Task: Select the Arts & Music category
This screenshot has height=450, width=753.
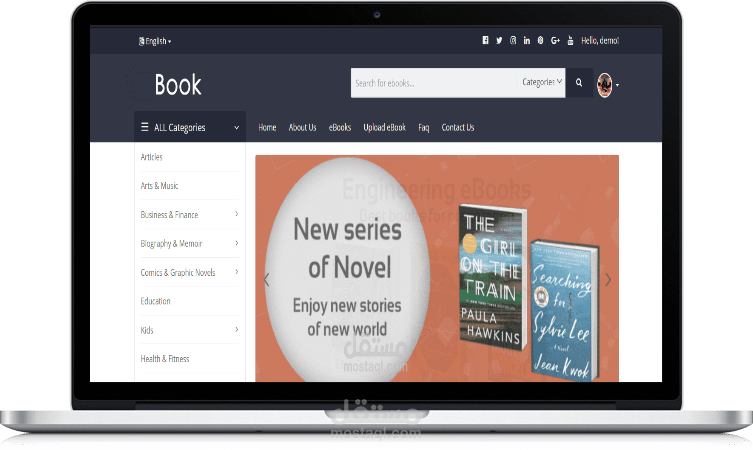Action: 159,186
